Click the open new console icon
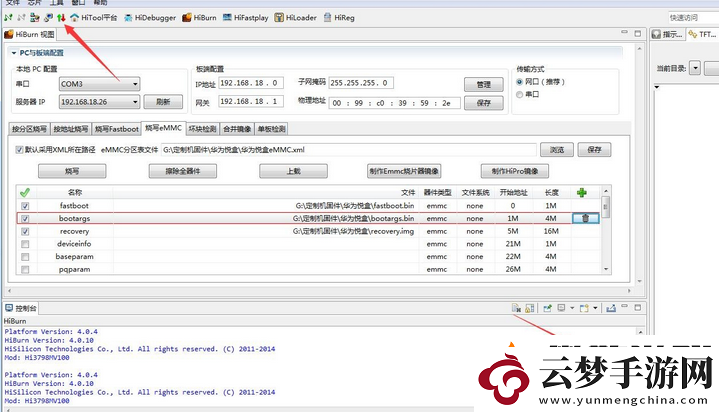Screen dimensions: 724x412 (x=585, y=308)
